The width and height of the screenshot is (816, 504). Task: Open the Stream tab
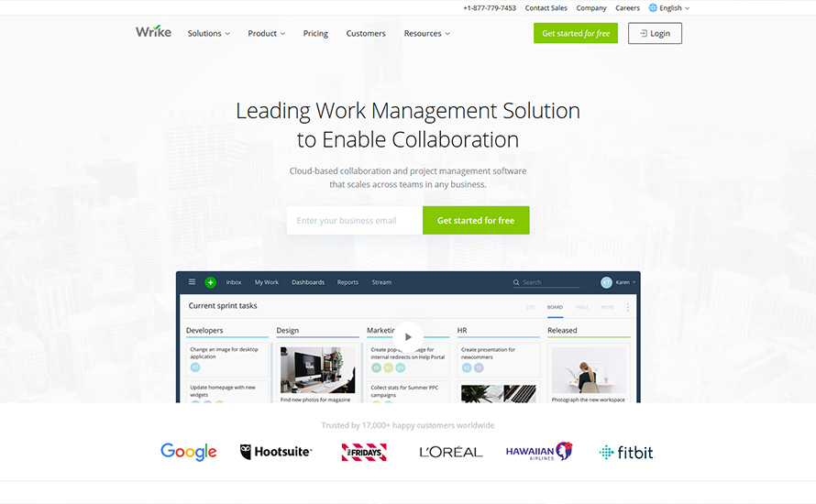(381, 282)
